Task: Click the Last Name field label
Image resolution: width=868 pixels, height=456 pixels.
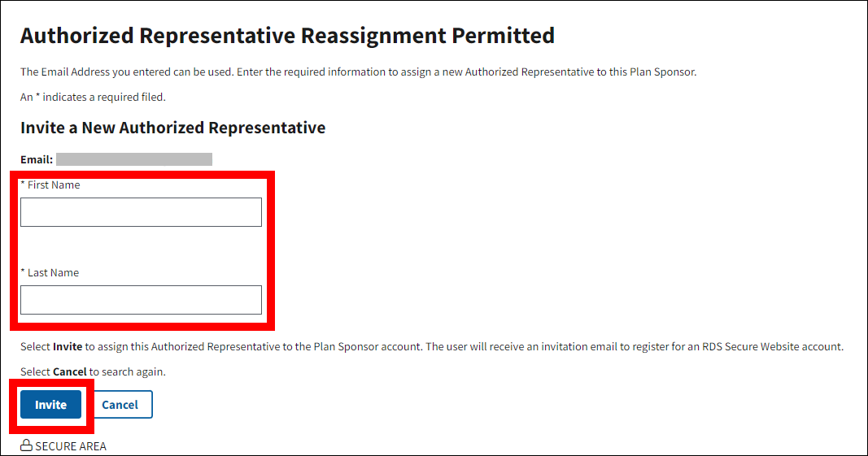Action: [53, 273]
